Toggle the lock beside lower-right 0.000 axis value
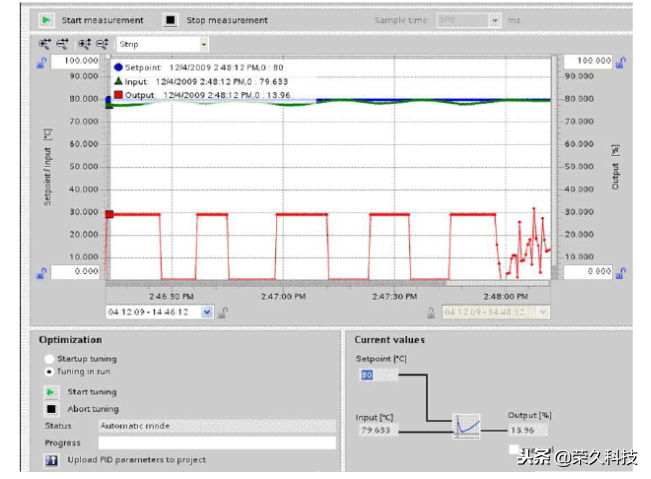 [x=621, y=271]
